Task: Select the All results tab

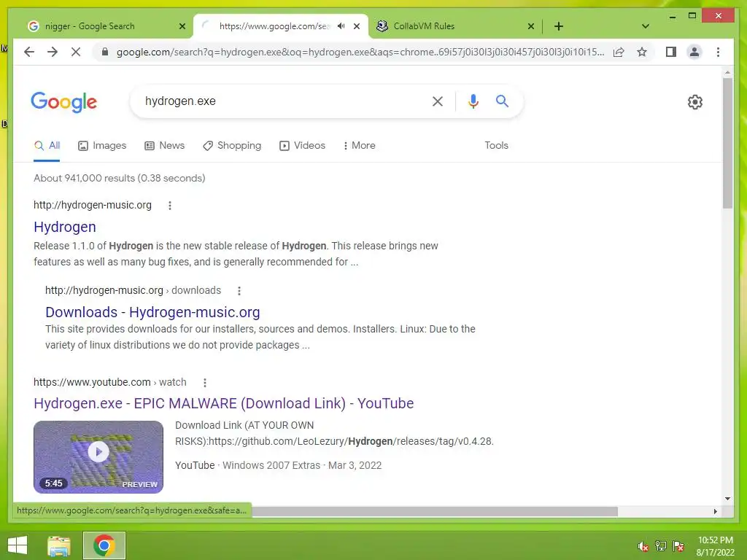Action: coord(47,145)
